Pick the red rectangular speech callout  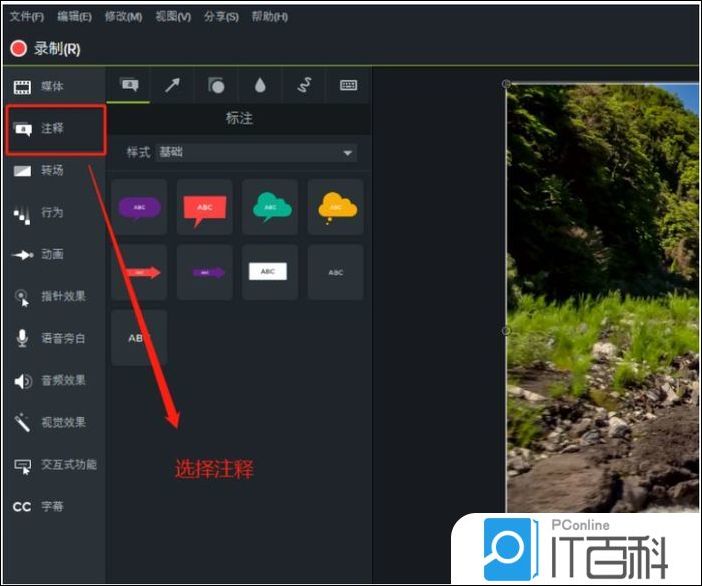coord(205,207)
